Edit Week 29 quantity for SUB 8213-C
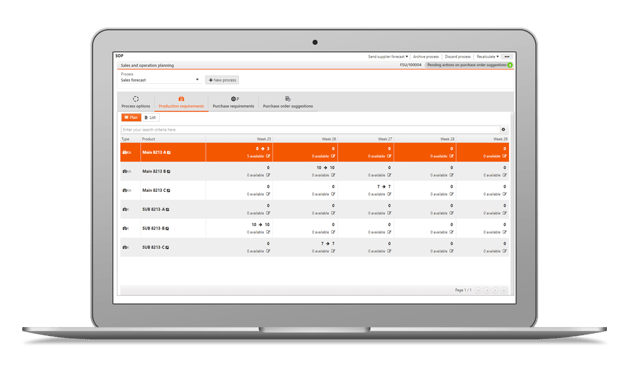 pos(504,251)
